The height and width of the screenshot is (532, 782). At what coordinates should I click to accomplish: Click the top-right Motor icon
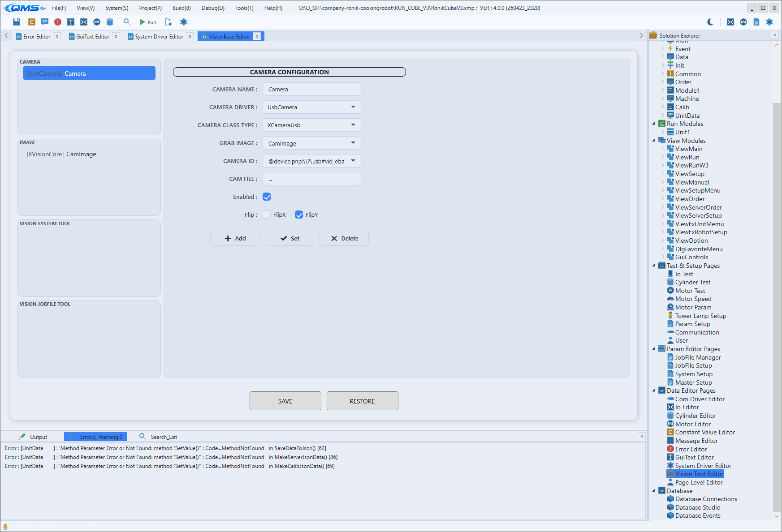click(x=743, y=22)
